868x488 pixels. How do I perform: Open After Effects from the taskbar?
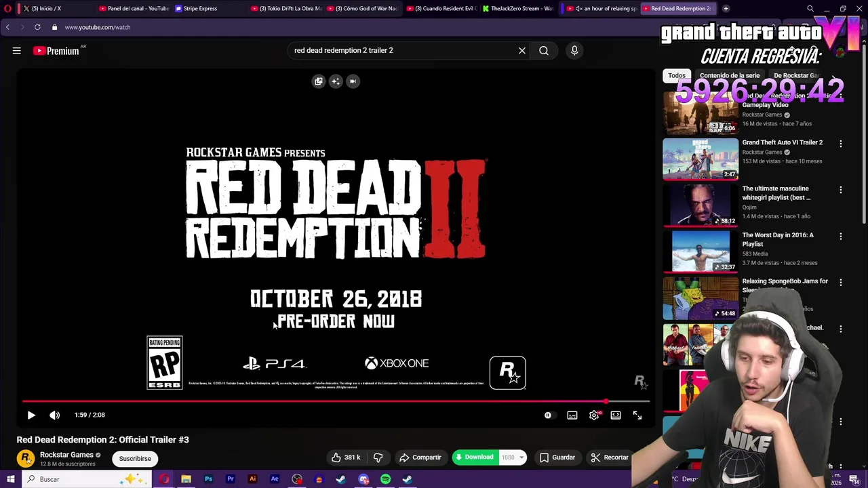pos(275,479)
